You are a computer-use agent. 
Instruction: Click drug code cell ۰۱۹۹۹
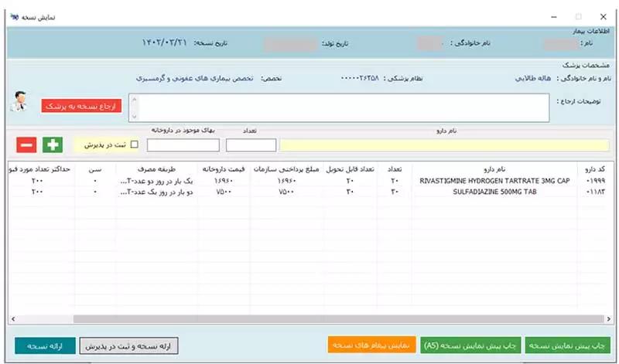(595, 181)
